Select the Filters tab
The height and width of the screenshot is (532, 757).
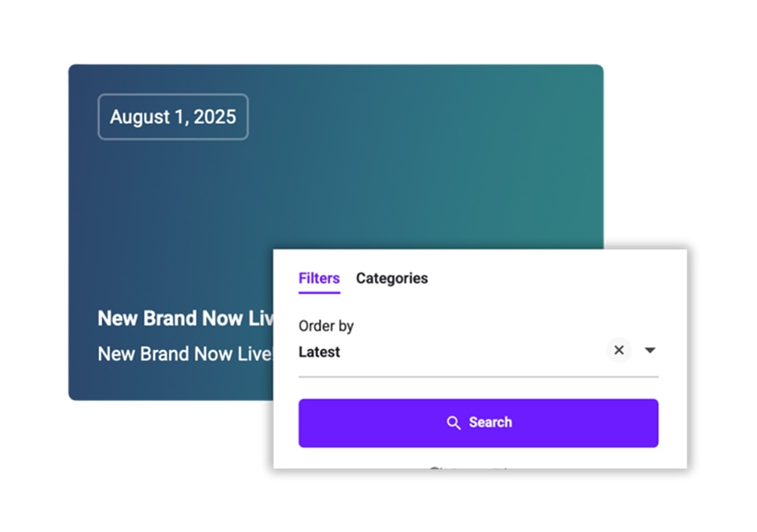(319, 278)
